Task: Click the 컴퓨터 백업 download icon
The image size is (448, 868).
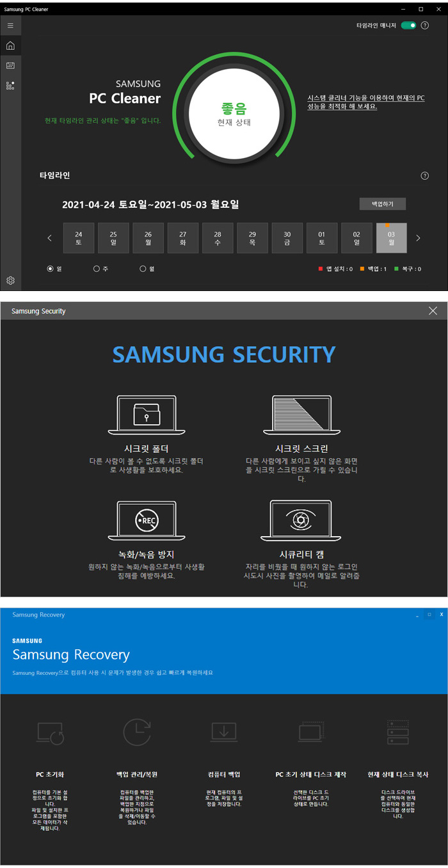Action: coord(224,732)
